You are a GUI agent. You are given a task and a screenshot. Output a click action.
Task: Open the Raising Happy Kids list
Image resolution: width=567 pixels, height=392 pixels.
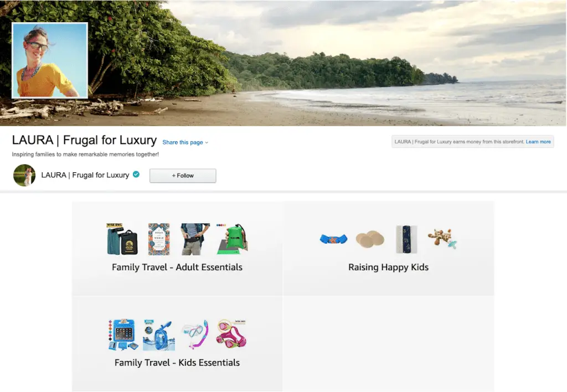click(x=388, y=267)
